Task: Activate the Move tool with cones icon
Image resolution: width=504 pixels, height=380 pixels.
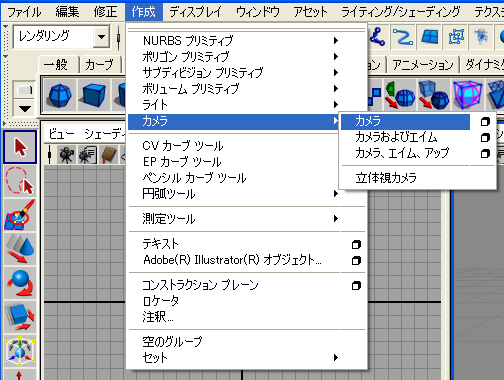Action: tap(20, 249)
